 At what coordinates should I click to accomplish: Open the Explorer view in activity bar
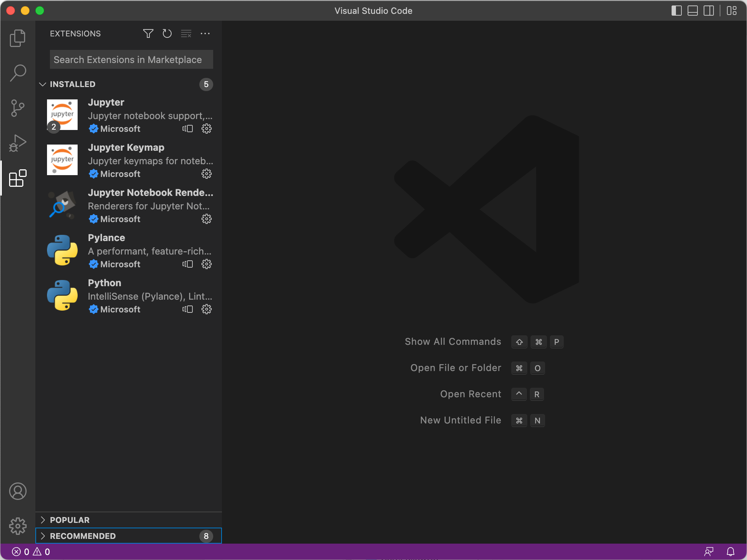pos(17,38)
